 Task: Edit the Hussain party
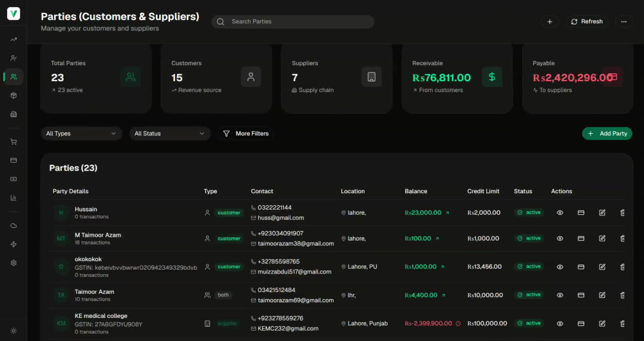(x=602, y=212)
